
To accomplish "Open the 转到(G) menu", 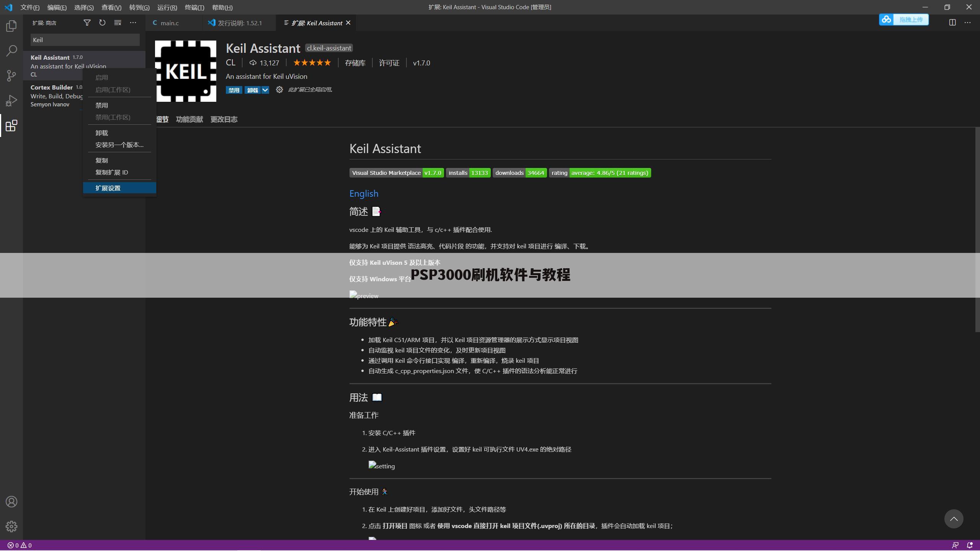I will click(139, 7).
